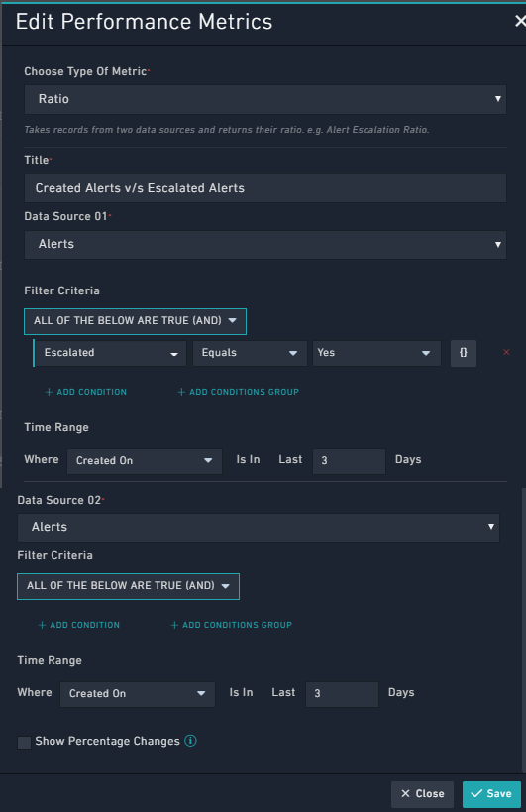Viewport: 526px width, 812px height.
Task: Open the Choose Type Of Metric dropdown
Action: coord(264,99)
